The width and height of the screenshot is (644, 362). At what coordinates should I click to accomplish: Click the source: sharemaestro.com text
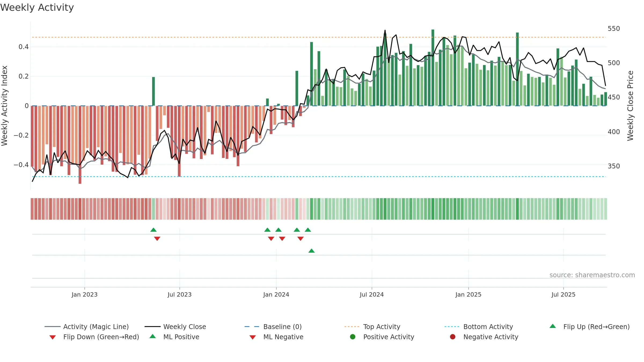click(x=592, y=275)
